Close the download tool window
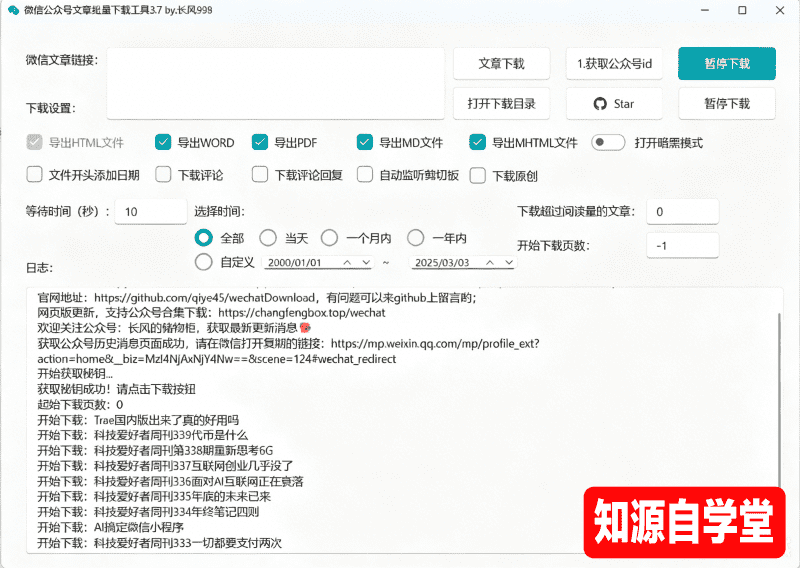Viewport: 800px width, 568px height. (x=780, y=10)
